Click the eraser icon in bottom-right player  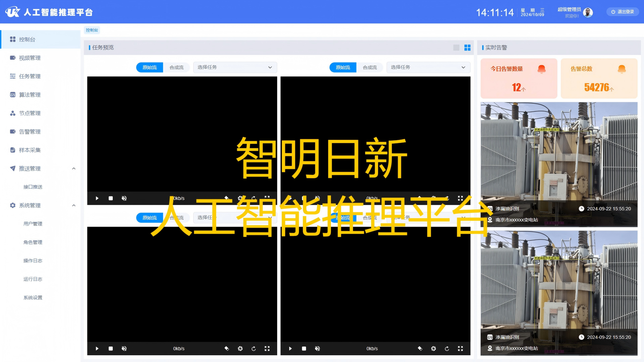click(x=420, y=348)
